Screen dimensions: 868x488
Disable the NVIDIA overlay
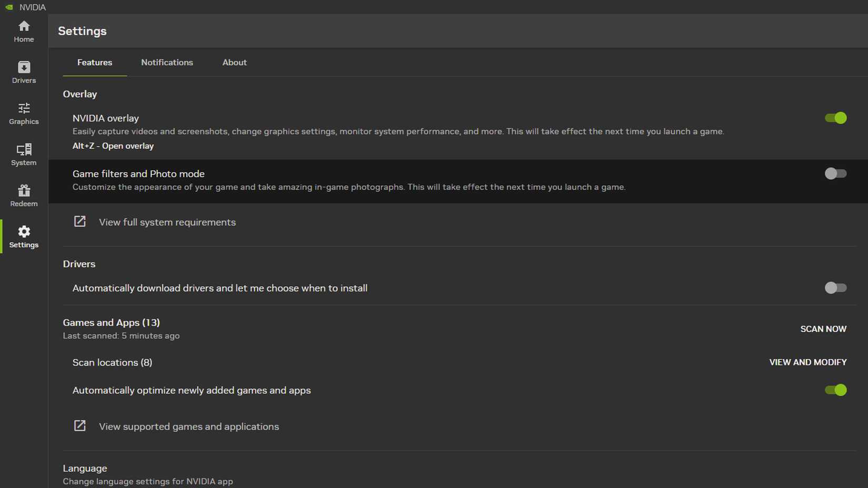pyautogui.click(x=835, y=118)
